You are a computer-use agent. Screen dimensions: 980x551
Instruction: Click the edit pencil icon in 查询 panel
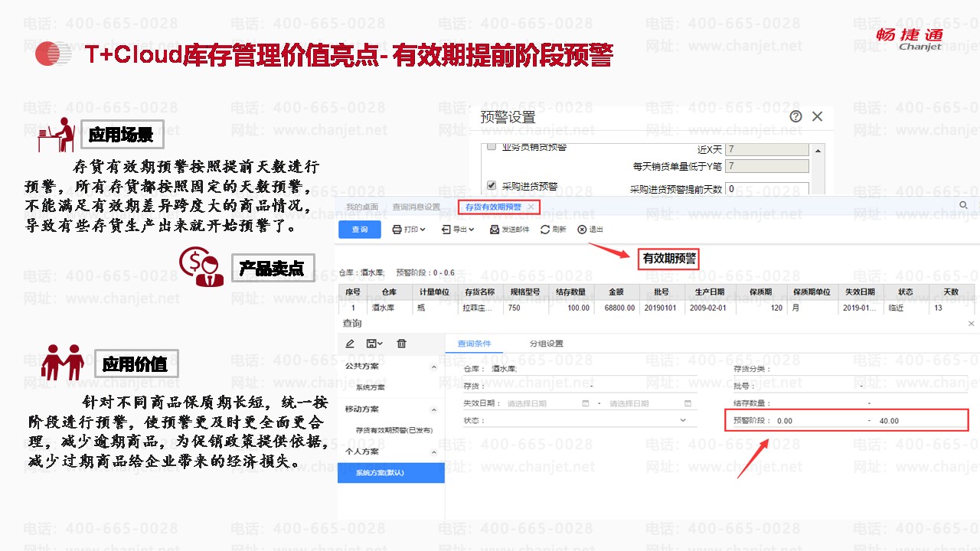click(x=350, y=344)
